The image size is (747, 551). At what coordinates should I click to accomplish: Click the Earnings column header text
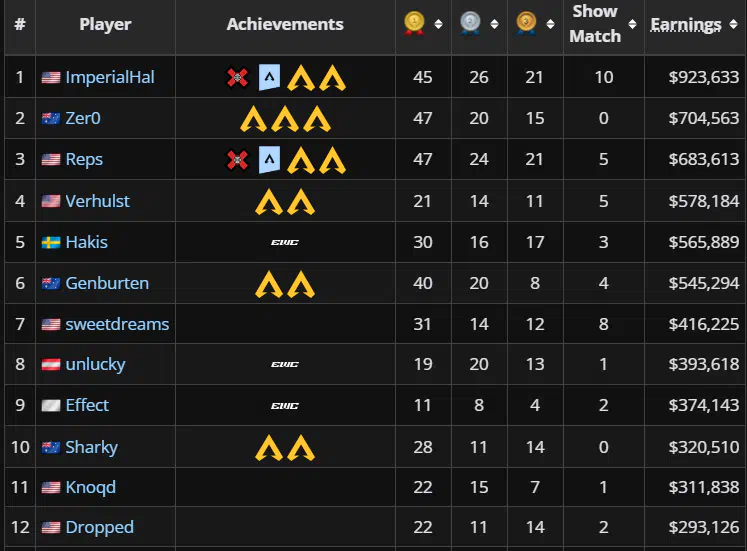pyautogui.click(x=686, y=24)
